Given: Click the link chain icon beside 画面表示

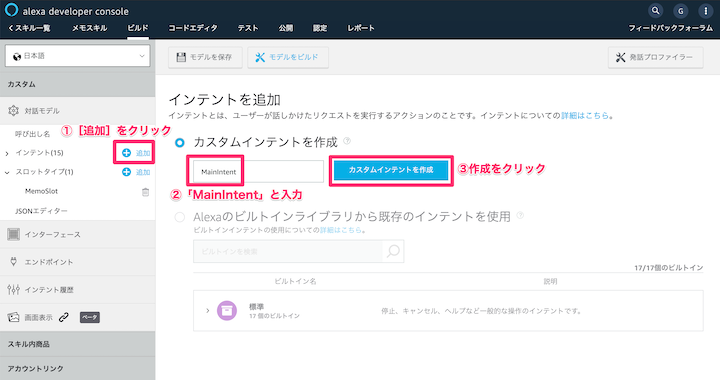Looking at the screenshot, I should tap(64, 317).
